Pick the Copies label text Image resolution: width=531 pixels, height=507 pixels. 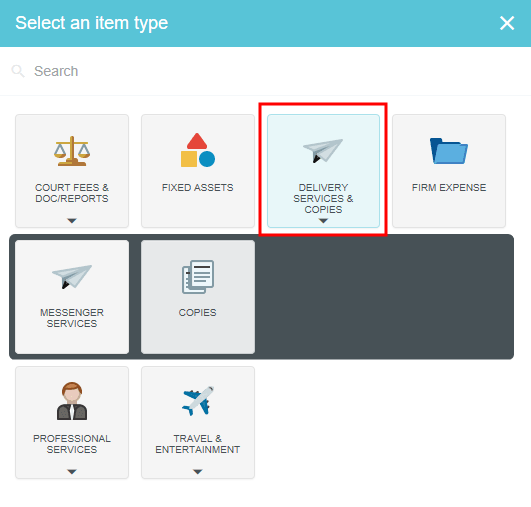pos(197,312)
